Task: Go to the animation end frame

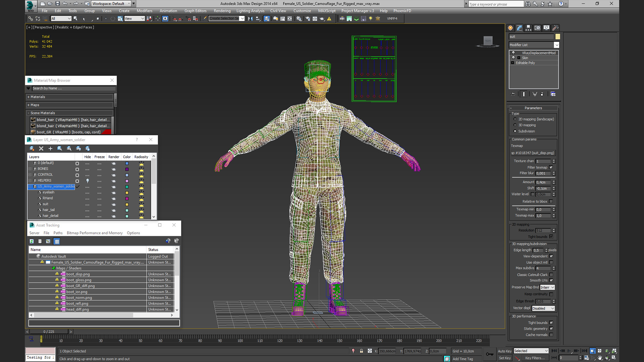Action: (584, 351)
